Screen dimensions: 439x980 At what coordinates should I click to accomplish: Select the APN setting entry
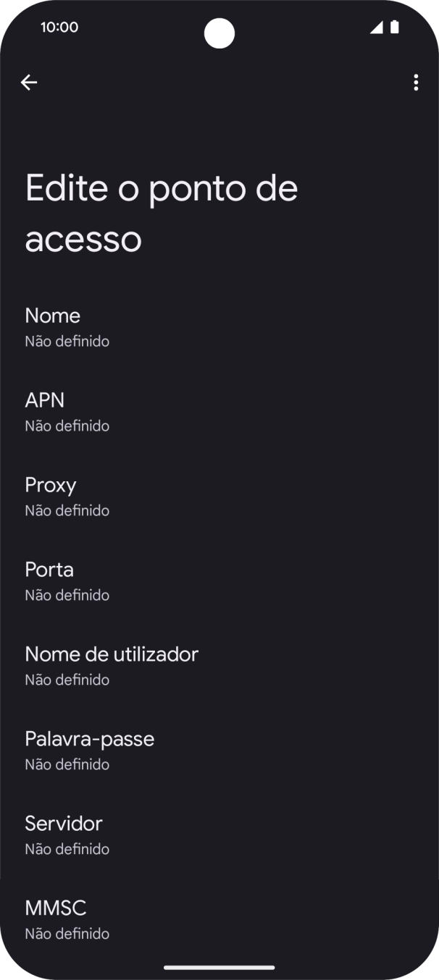[220, 411]
